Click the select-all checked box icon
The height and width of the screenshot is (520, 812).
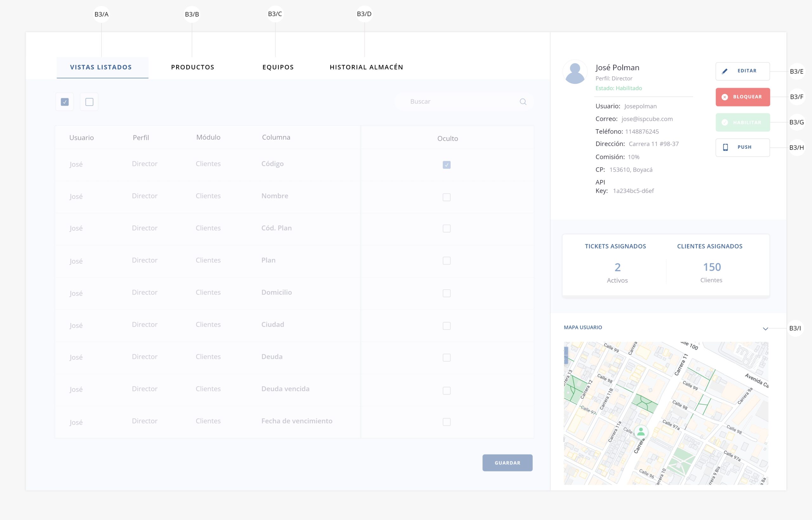point(65,102)
